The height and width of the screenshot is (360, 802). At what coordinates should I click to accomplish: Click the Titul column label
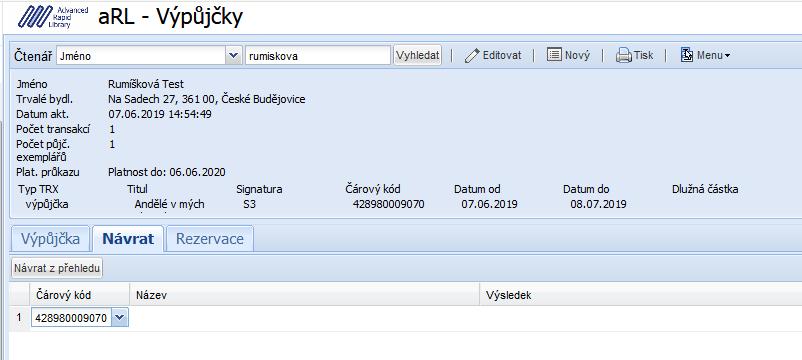click(137, 189)
